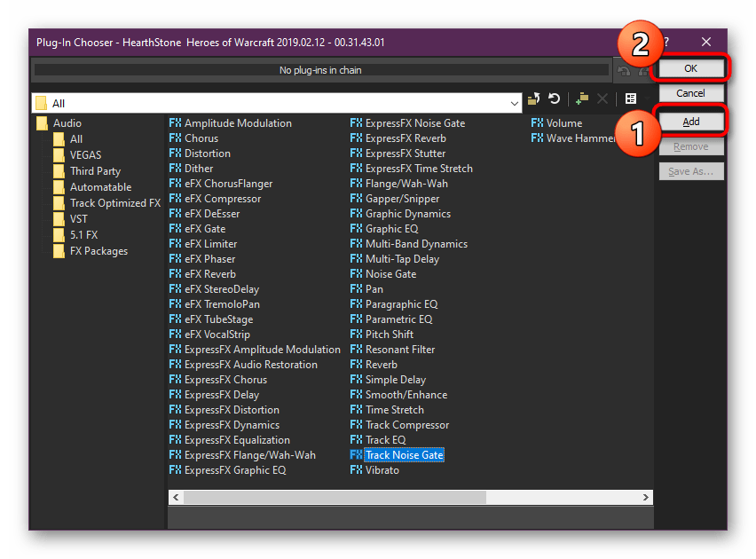Open the FX Packages folder
The height and width of the screenshot is (559, 756).
(x=98, y=251)
